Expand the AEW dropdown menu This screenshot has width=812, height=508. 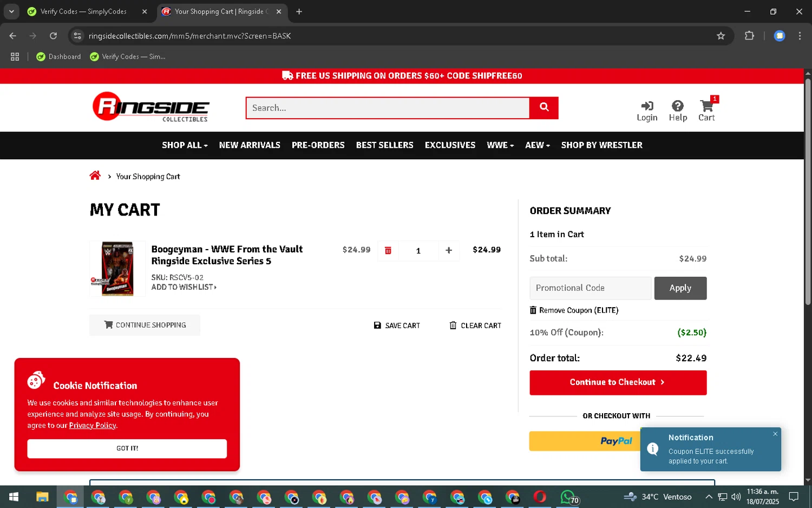click(x=538, y=145)
